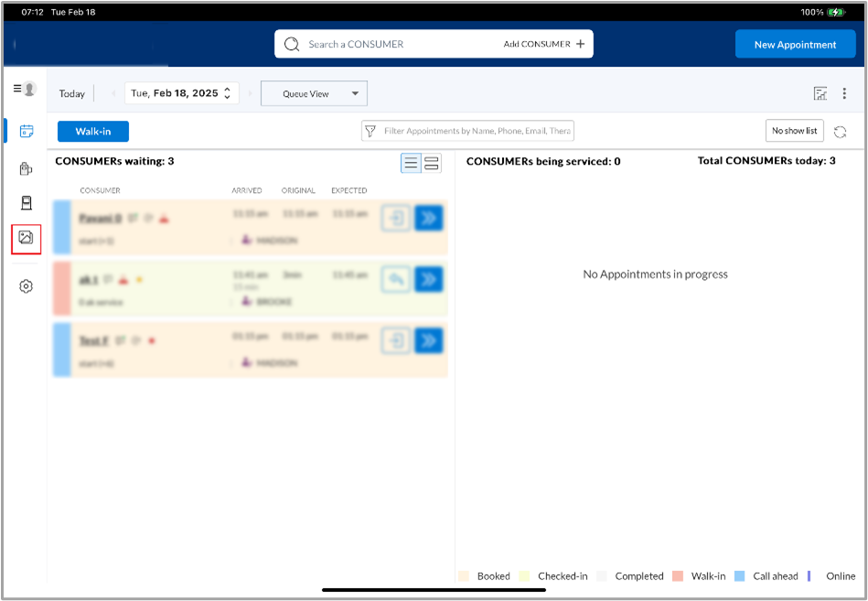This screenshot has height=601, width=868.
Task: Open the user profile avatar
Action: click(30, 89)
